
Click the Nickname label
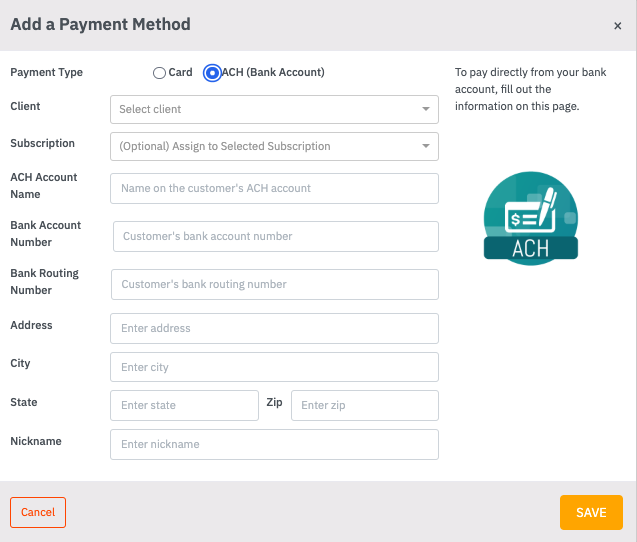coord(36,441)
